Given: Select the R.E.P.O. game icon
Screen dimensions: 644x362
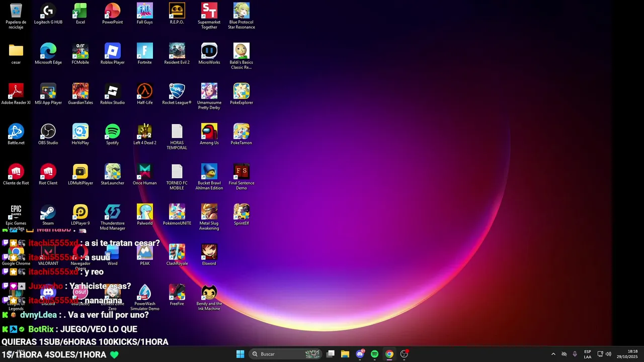Looking at the screenshot, I should (x=177, y=14).
